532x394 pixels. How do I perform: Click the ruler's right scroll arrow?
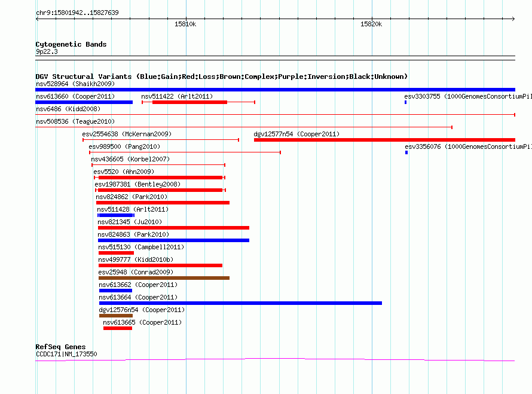click(x=513, y=19)
